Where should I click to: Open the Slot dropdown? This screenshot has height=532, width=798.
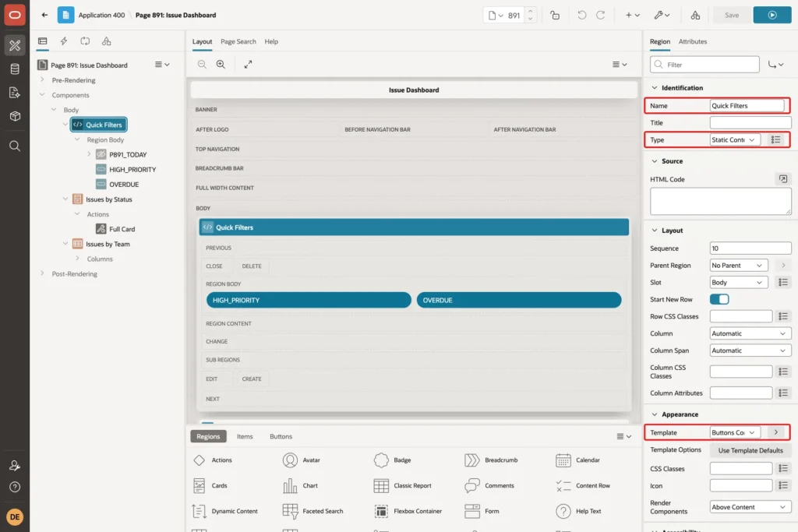[739, 282]
